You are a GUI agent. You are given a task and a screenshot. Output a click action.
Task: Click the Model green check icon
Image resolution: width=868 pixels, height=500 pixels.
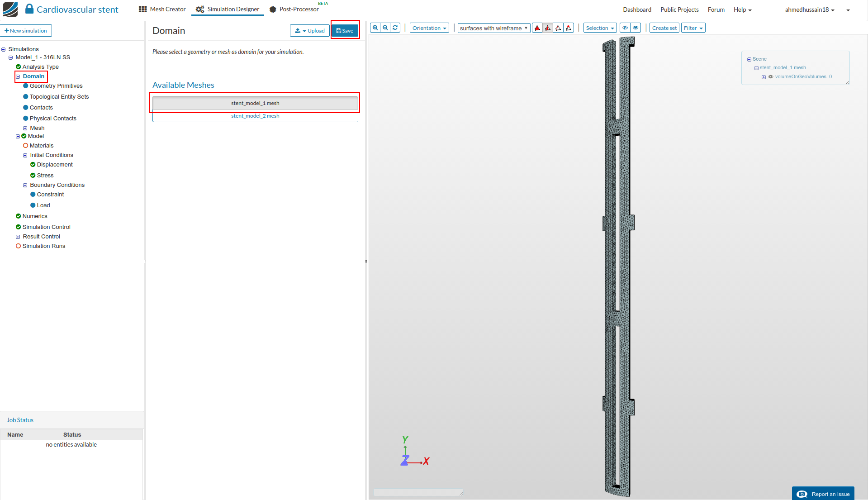pos(24,136)
